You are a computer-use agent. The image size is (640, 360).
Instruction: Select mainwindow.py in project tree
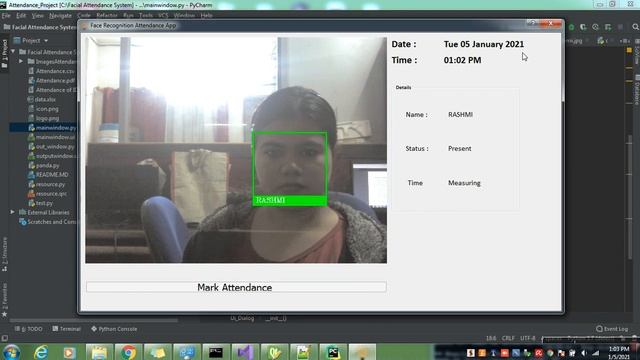pyautogui.click(x=52, y=127)
